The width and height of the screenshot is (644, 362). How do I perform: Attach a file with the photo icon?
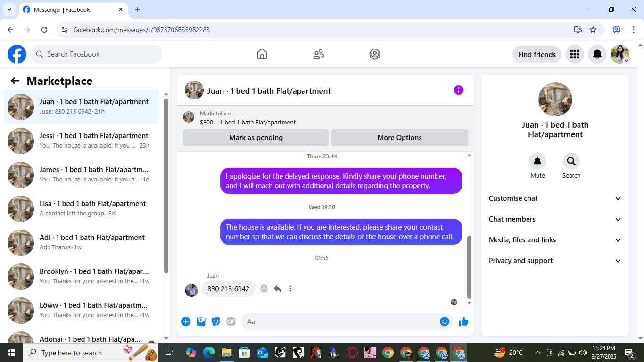click(x=201, y=321)
